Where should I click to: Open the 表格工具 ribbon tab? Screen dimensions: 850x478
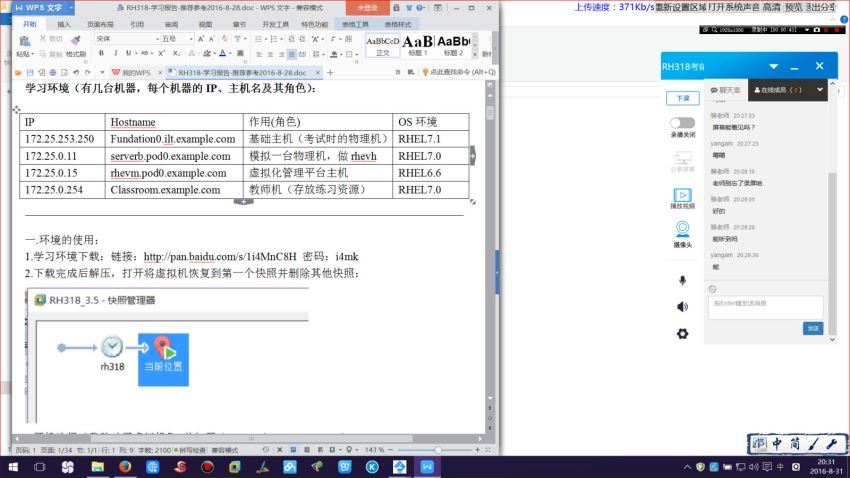tap(356, 24)
